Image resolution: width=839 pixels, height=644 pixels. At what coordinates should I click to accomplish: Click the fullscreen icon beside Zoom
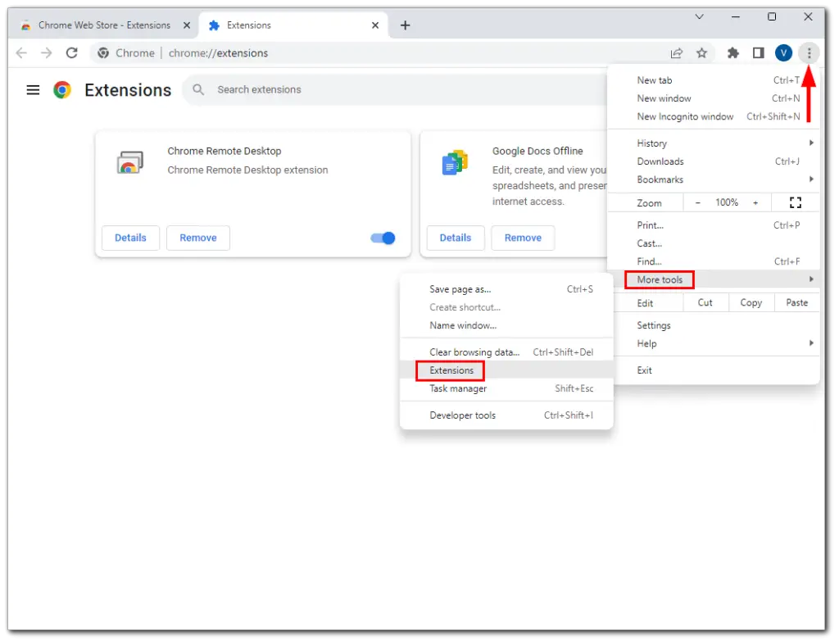(x=795, y=202)
